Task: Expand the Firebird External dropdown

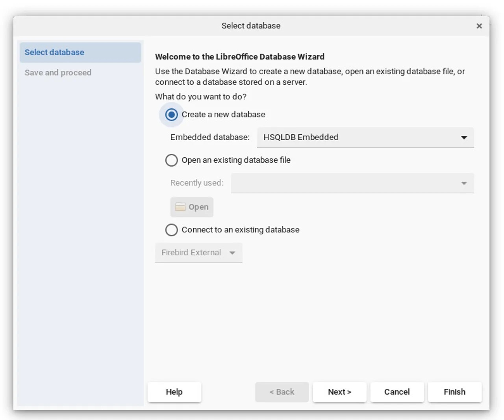Action: pyautogui.click(x=232, y=253)
